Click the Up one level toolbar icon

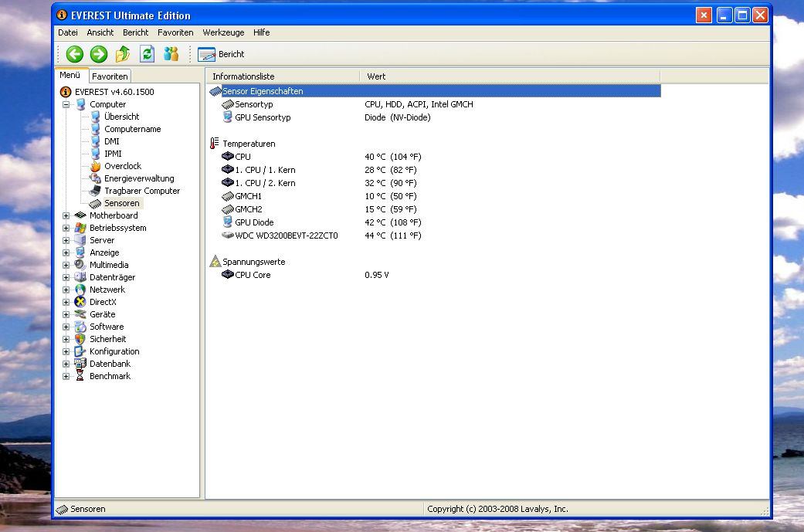click(123, 54)
